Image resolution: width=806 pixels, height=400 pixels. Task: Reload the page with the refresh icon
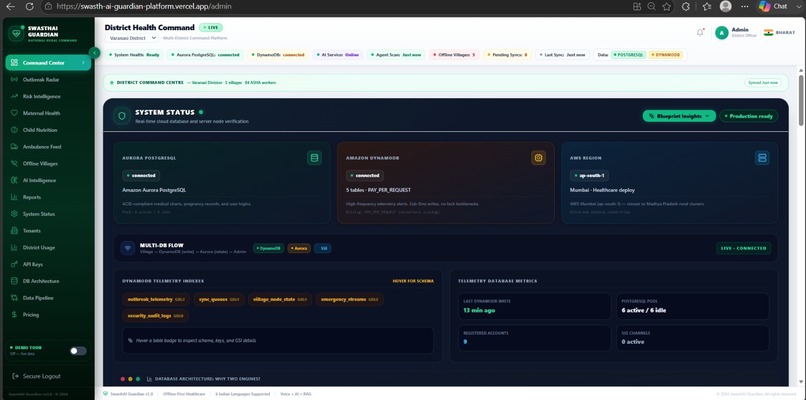click(29, 7)
